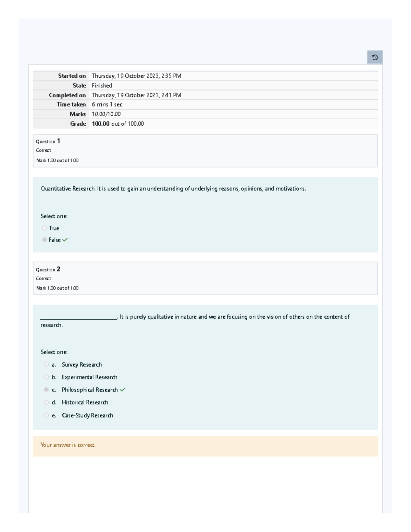The width and height of the screenshot is (411, 532).
Task: Click the 'Your answer is correct' banner
Action: pos(68,445)
